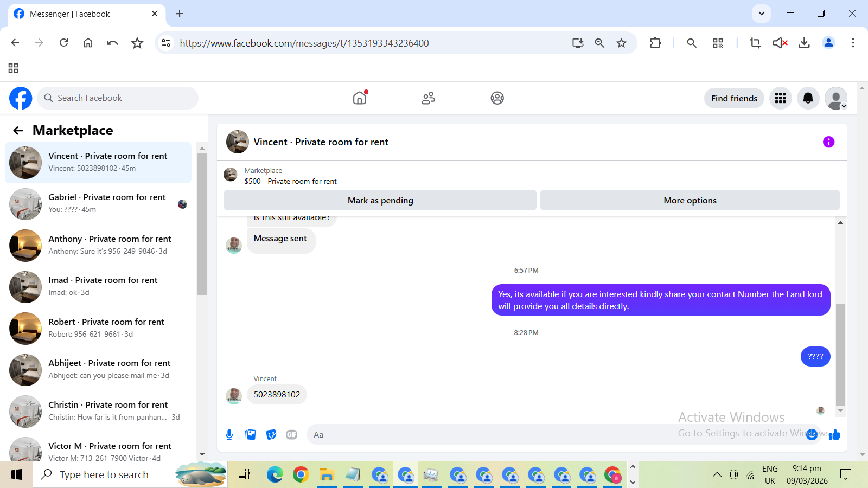
Task: Open the Imad Private room for rent chat
Action: 98,287
